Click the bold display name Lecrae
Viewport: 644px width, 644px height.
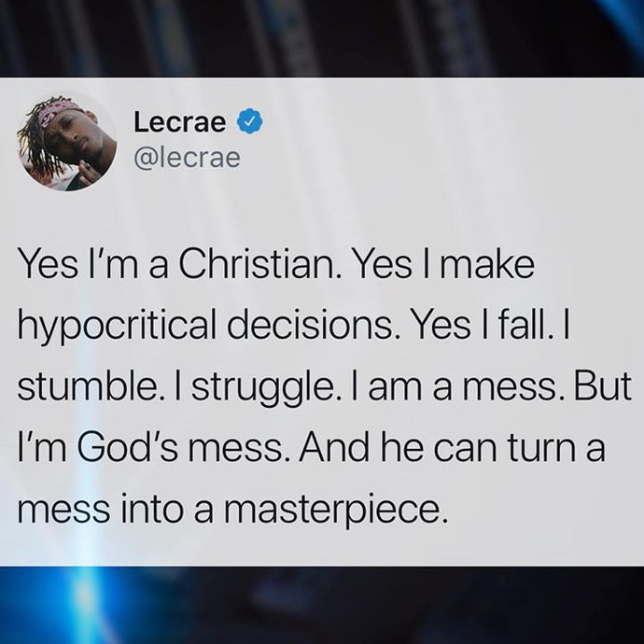tap(179, 122)
